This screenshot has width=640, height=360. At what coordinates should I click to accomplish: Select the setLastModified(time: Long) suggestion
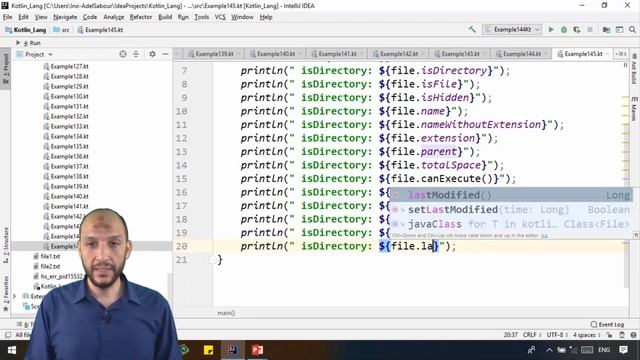tap(511, 210)
